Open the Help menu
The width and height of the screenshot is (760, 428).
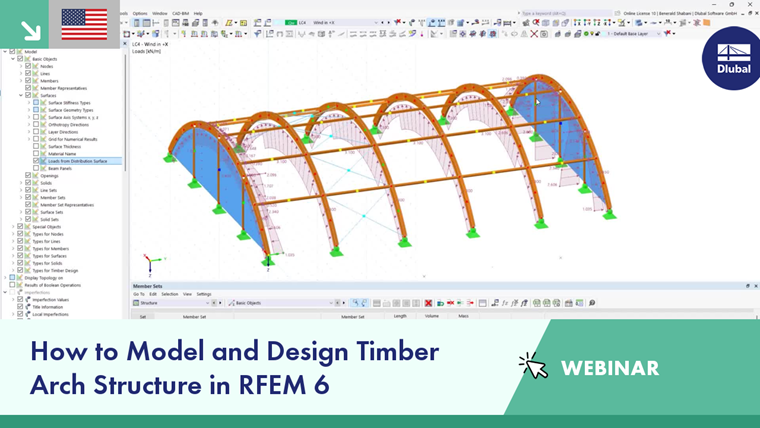pos(198,13)
